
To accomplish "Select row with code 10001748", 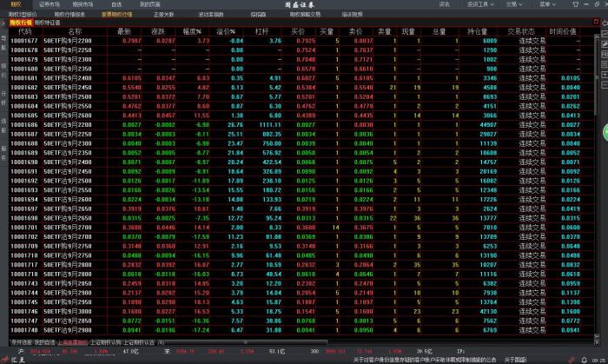I will 301,330.
